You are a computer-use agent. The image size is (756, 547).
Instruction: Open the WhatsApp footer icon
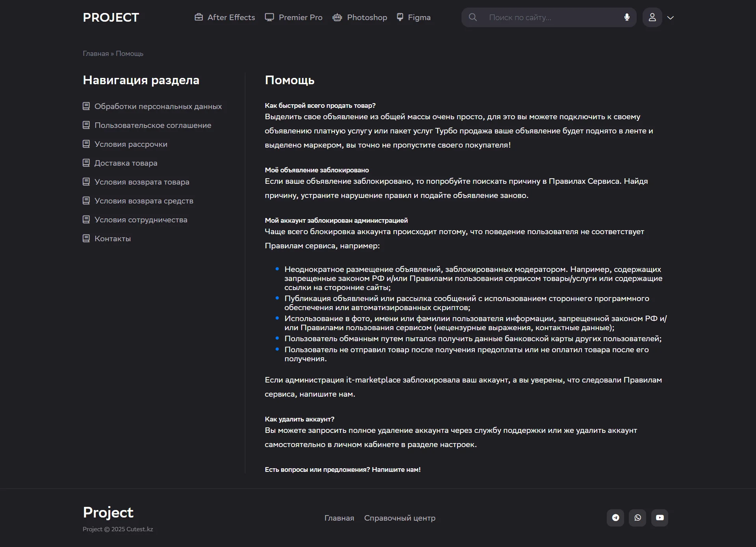coord(637,518)
